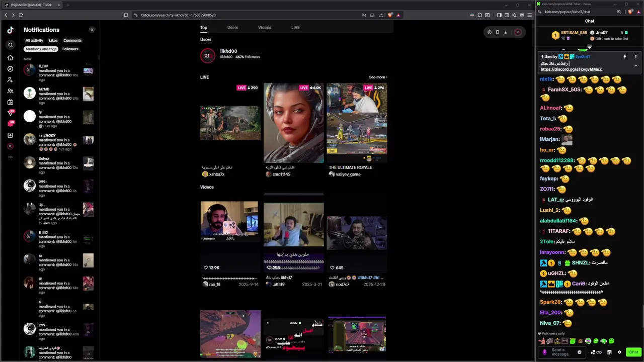The width and height of the screenshot is (644, 362).
Task: Open THE ULTIMATE ROYALE live stream
Action: [357, 123]
